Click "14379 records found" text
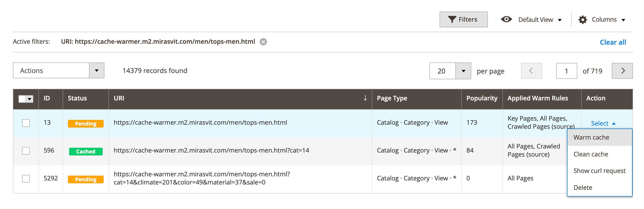 (x=155, y=71)
